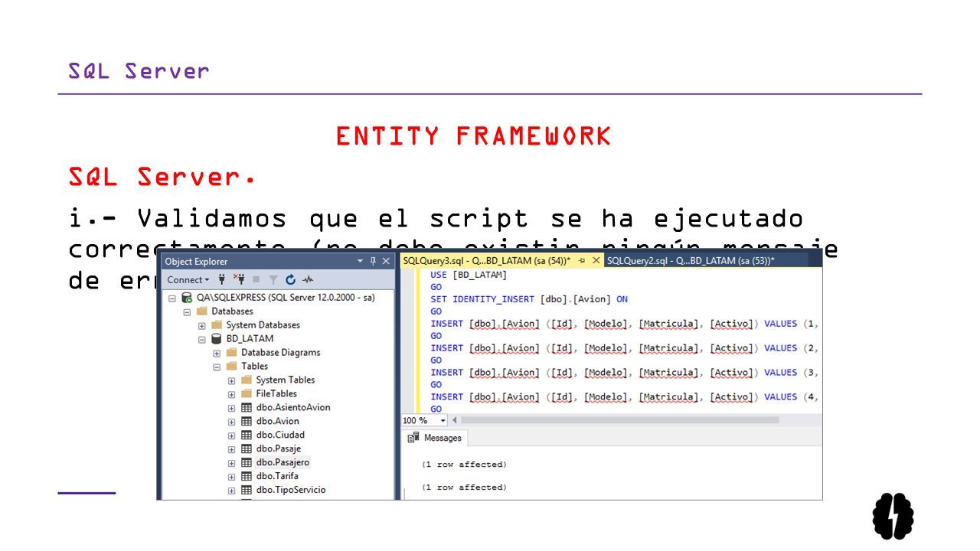Viewport: 980px width, 551px height.
Task: Expand the System Databases node
Action: coord(202,325)
